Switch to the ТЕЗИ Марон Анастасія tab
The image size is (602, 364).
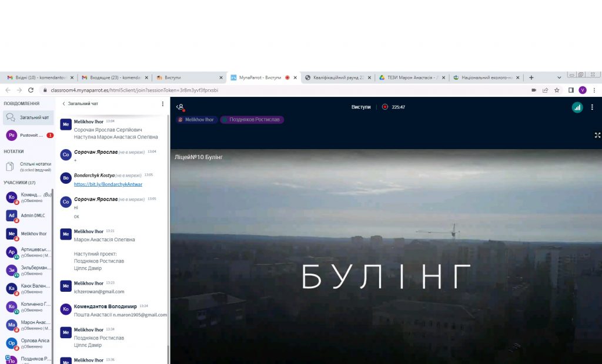click(x=410, y=77)
